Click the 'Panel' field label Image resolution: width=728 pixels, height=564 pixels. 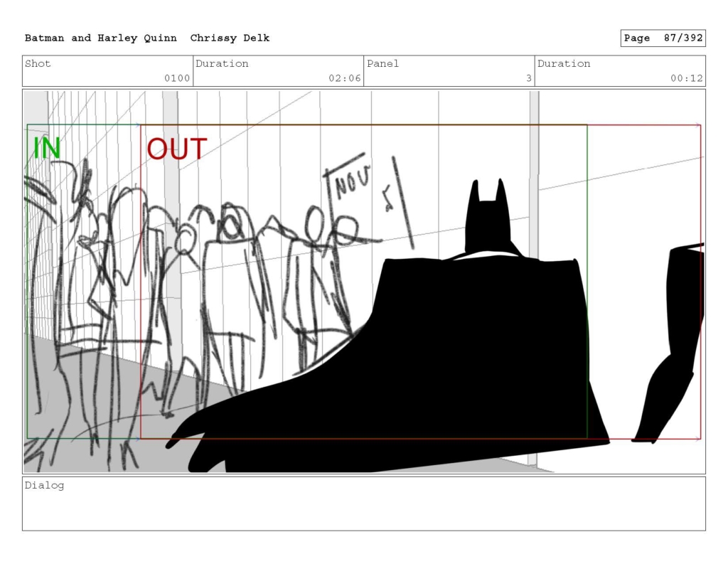[382, 63]
